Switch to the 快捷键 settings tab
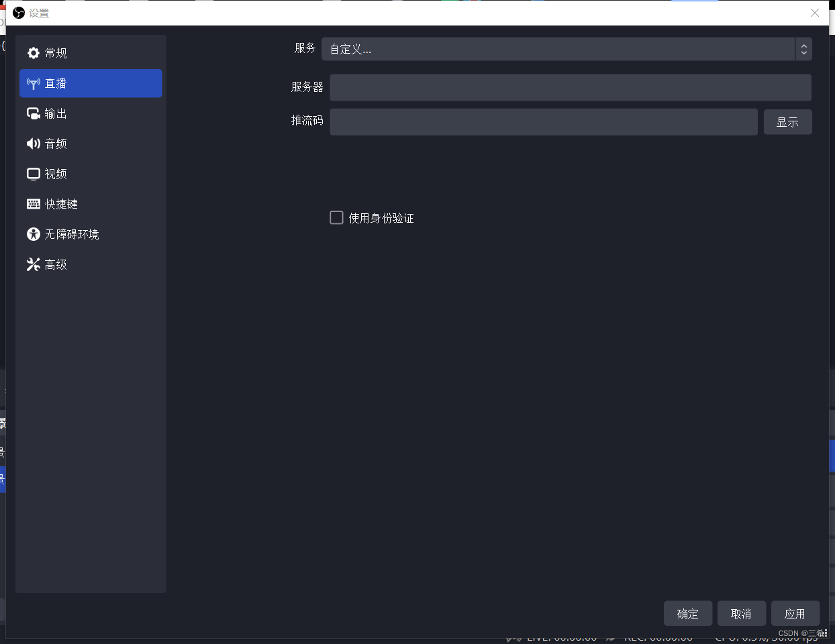835x644 pixels. [x=91, y=204]
